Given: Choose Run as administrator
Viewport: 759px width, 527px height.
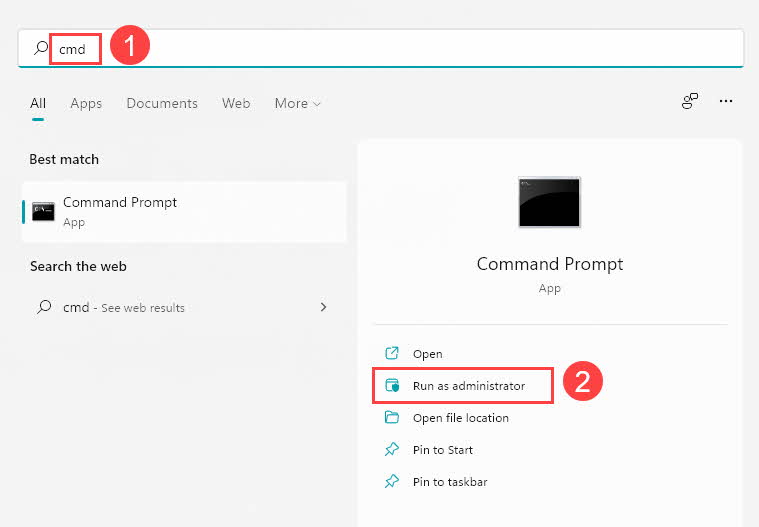Looking at the screenshot, I should click(x=468, y=386).
